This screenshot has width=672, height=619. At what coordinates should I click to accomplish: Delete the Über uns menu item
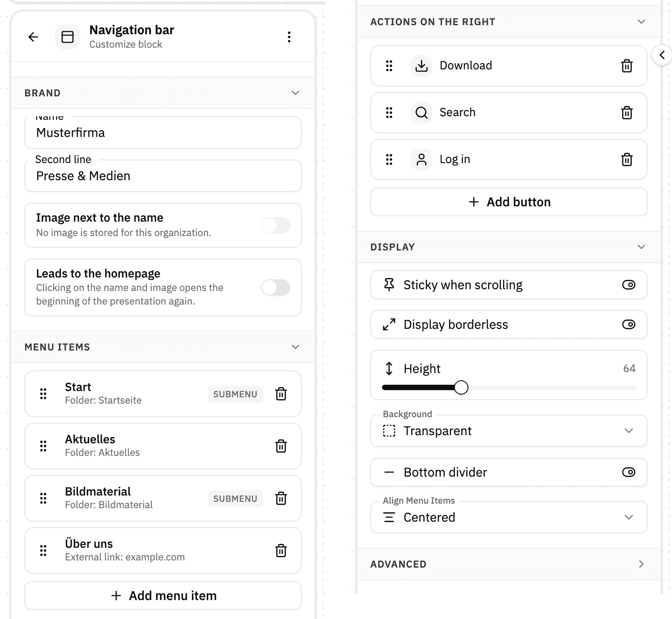point(281,551)
